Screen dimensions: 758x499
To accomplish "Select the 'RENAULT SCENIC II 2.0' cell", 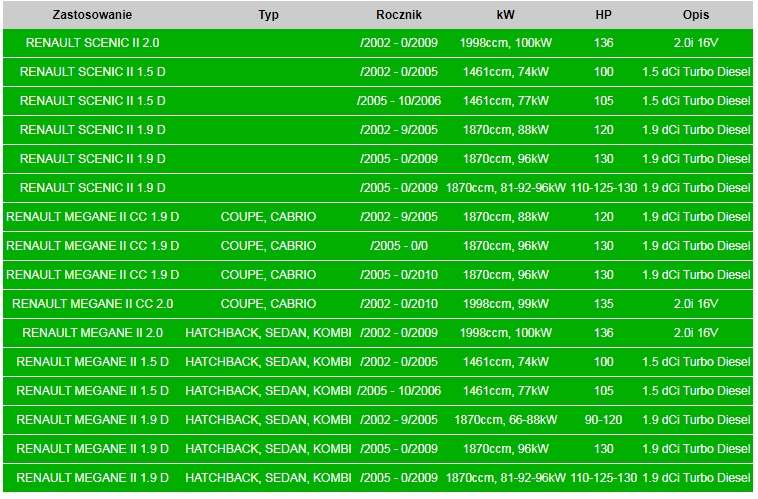I will pos(92,43).
